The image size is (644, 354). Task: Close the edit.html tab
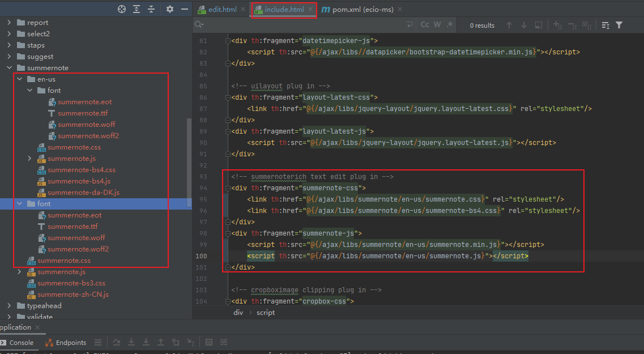click(x=243, y=9)
